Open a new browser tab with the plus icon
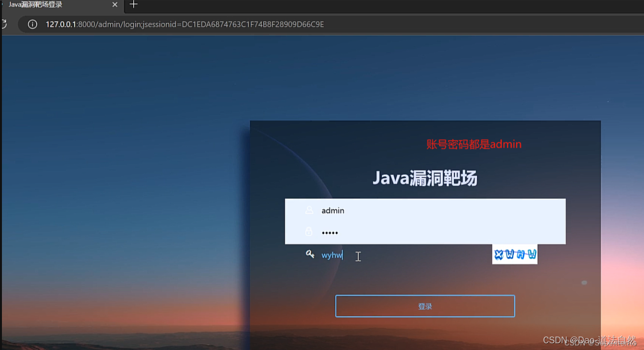This screenshot has height=350, width=644. [x=133, y=5]
